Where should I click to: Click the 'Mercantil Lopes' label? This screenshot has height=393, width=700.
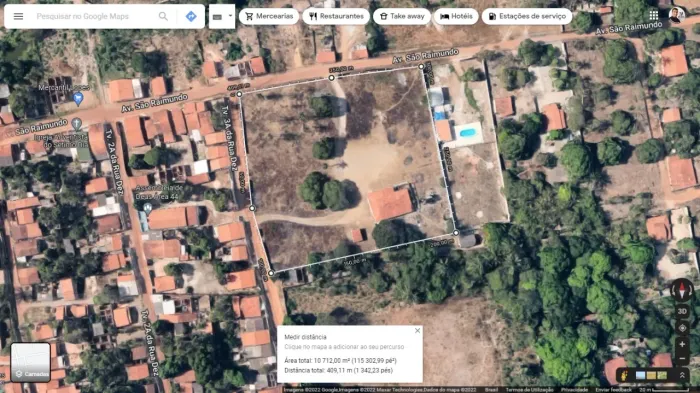click(64, 88)
